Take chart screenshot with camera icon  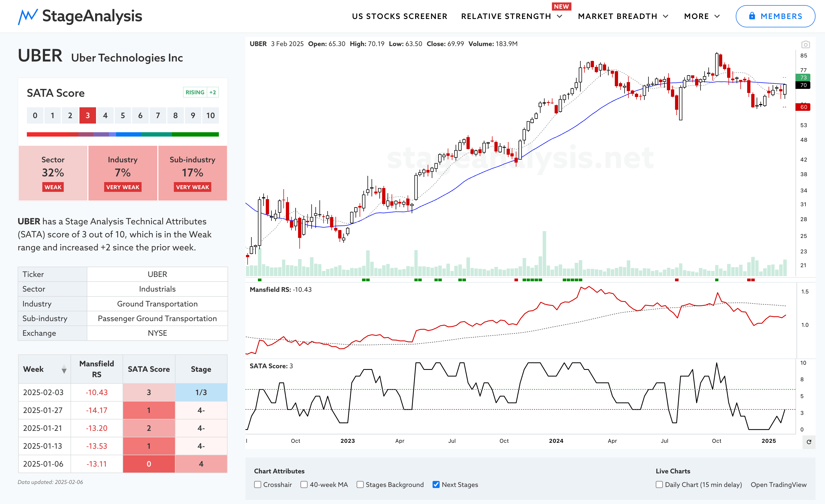tap(805, 44)
